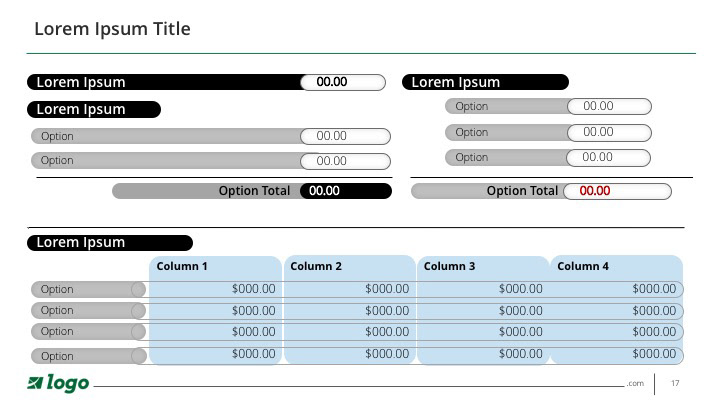Click the Column 3 header
This screenshot has width=720, height=405.
449,266
